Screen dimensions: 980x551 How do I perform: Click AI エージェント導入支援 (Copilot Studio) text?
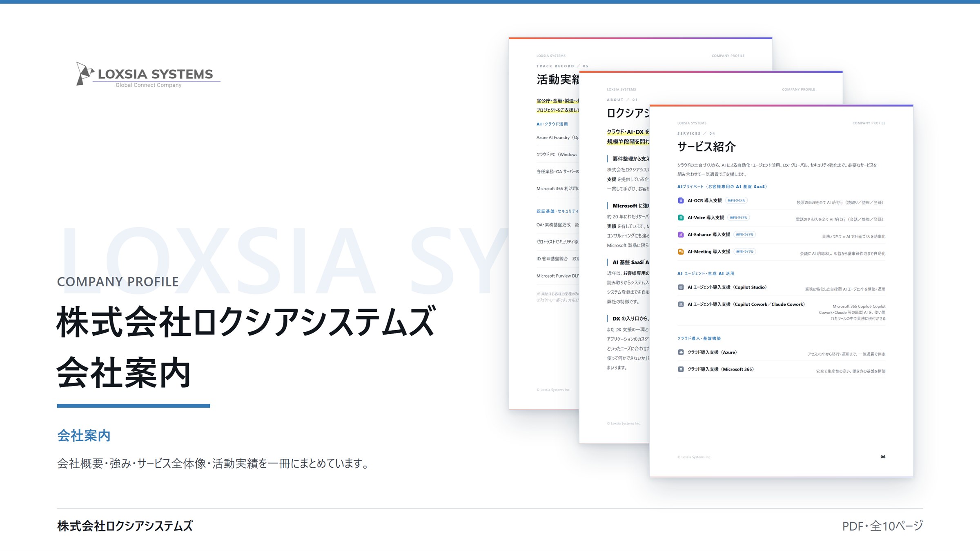[727, 287]
